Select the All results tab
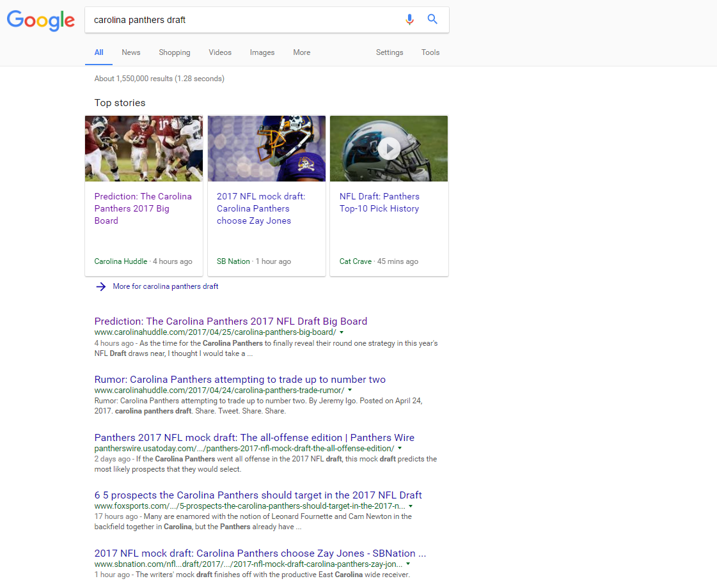This screenshot has height=588, width=717. pyautogui.click(x=98, y=52)
